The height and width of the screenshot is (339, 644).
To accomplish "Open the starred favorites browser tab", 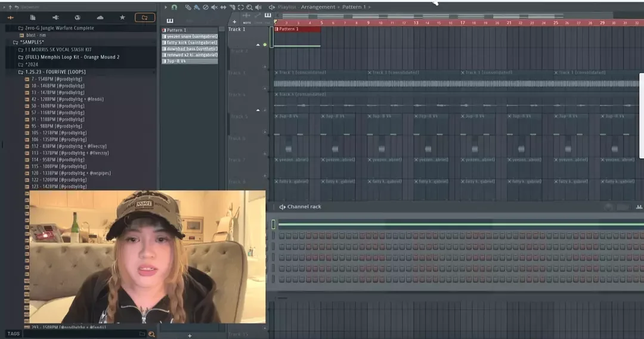I will pos(122,18).
